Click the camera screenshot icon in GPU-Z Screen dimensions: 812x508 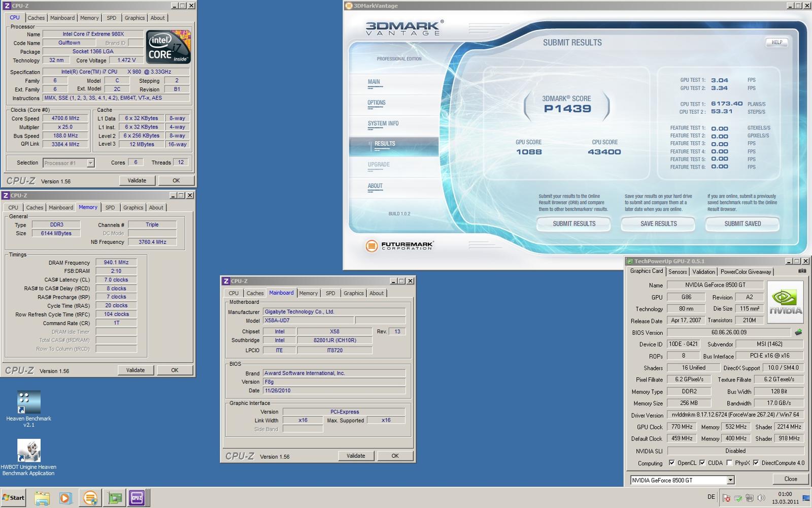coord(802,271)
